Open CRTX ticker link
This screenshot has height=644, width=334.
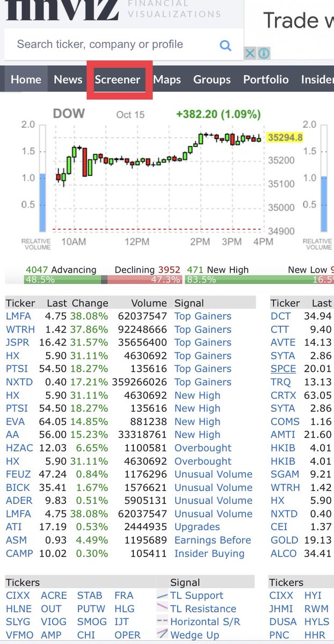tap(284, 396)
